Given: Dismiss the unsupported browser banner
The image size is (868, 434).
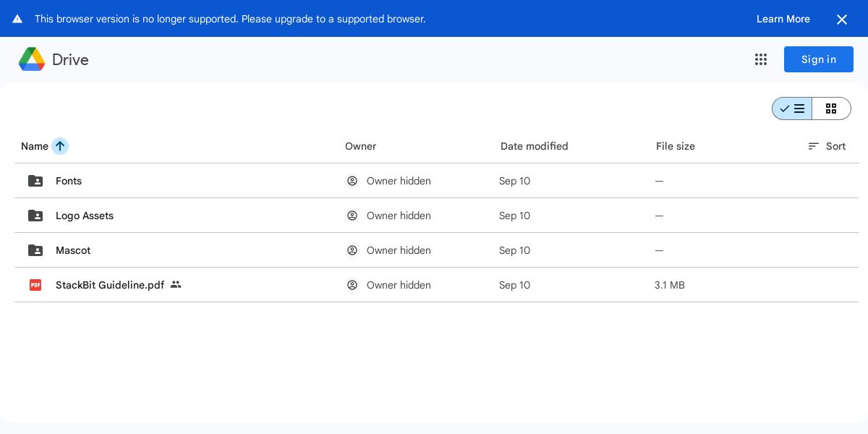Looking at the screenshot, I should (842, 20).
